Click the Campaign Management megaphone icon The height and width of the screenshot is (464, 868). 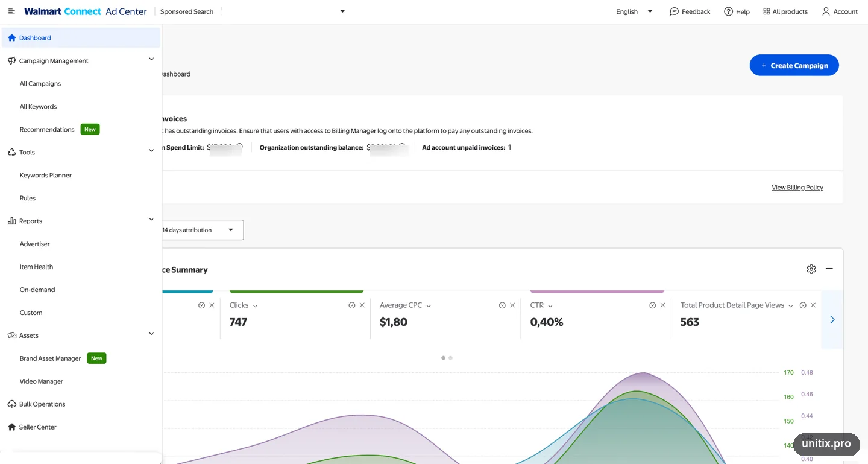(x=11, y=60)
